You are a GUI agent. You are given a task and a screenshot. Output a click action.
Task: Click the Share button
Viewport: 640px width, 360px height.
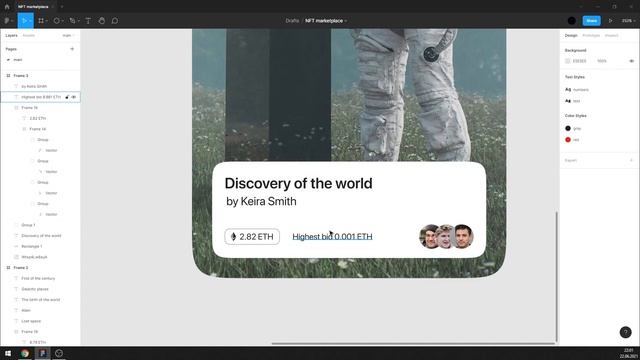point(591,20)
